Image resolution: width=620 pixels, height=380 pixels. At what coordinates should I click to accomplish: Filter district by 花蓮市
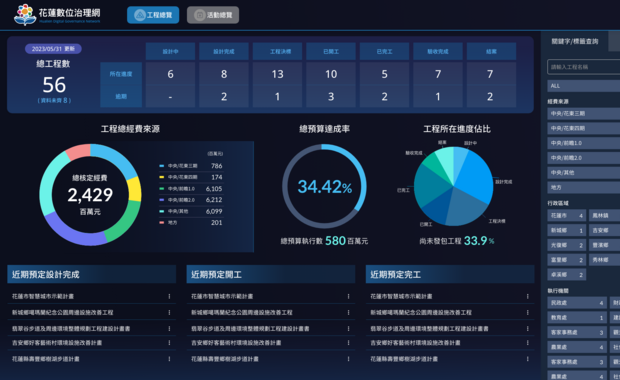[567, 216]
